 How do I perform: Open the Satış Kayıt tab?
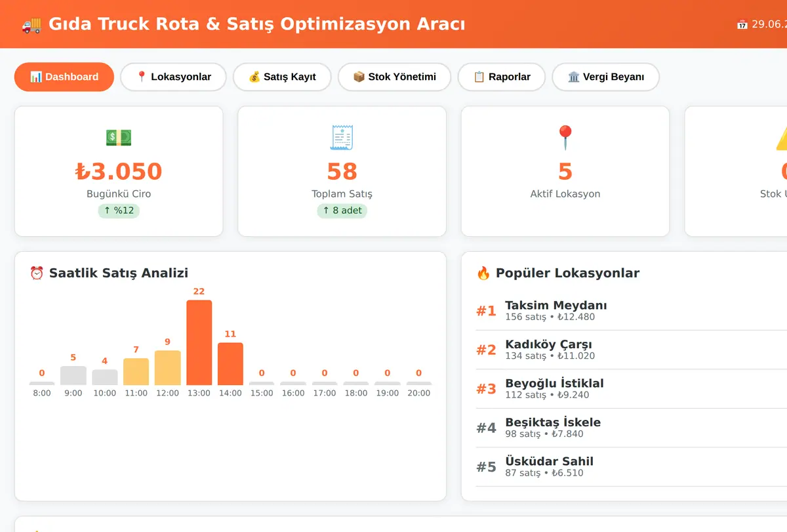click(x=282, y=77)
